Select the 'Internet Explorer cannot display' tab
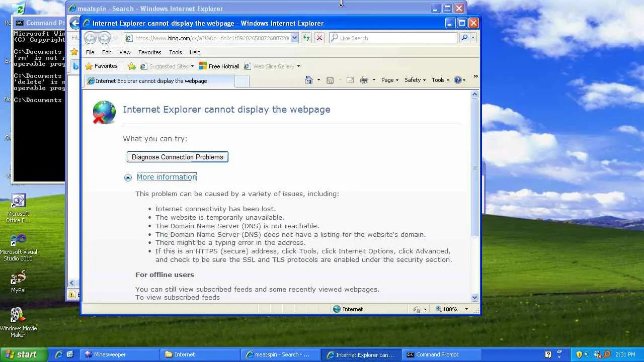This screenshot has height=362, width=644. [x=159, y=81]
